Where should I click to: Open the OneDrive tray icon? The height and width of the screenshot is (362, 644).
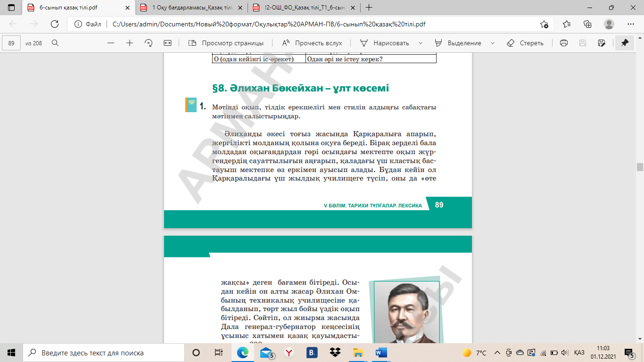point(520,353)
